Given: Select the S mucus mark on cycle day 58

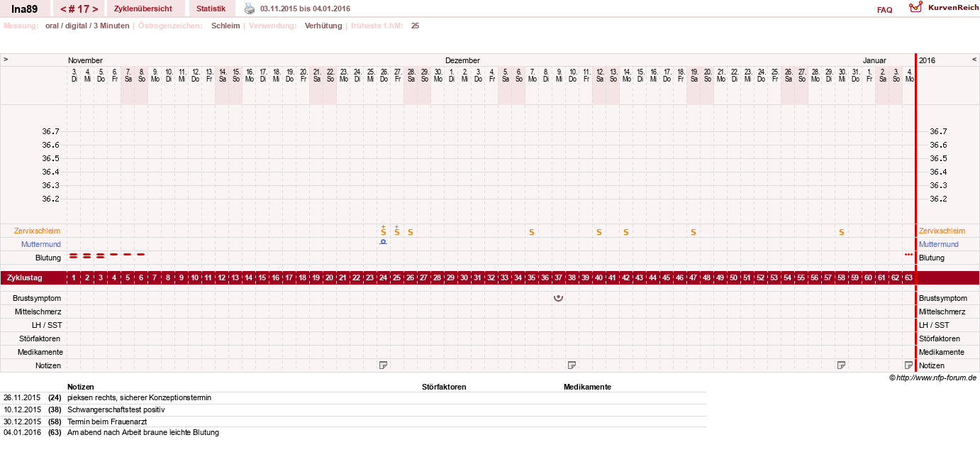Looking at the screenshot, I should coord(841,232).
